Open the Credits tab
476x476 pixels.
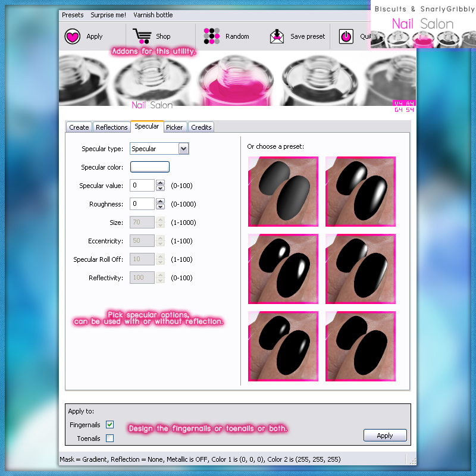point(201,127)
